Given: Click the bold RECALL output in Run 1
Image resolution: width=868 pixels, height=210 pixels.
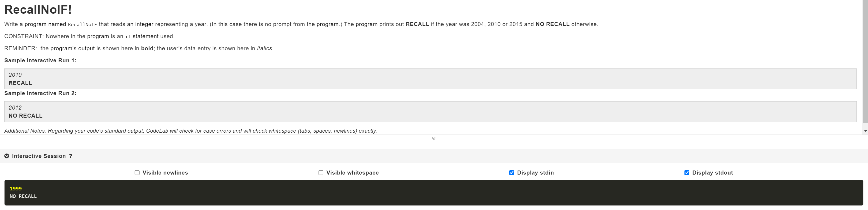Looking at the screenshot, I should click(20, 83).
